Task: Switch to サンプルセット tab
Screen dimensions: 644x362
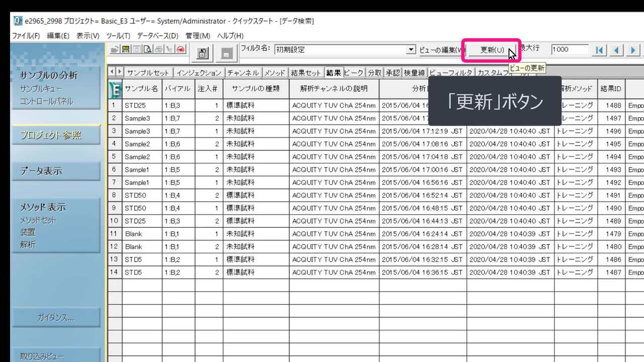Action: pos(147,73)
